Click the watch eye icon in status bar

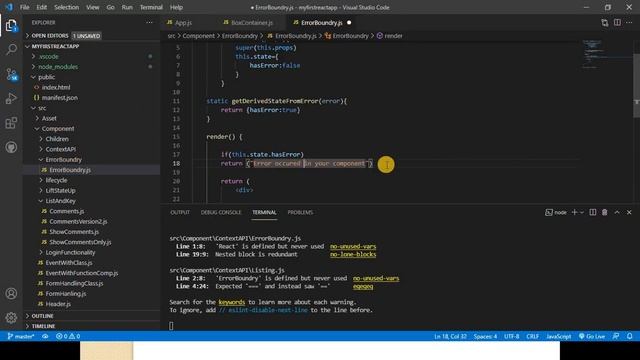45,336
